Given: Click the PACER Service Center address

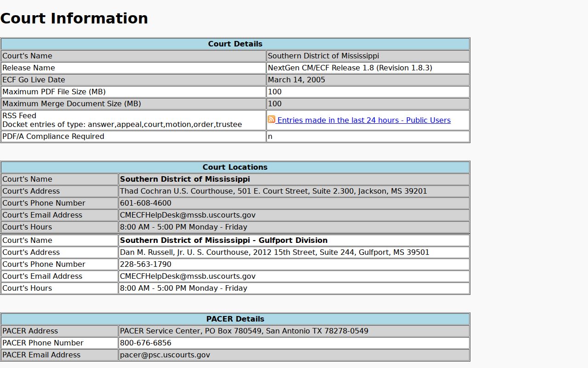Looking at the screenshot, I should 244,331.
